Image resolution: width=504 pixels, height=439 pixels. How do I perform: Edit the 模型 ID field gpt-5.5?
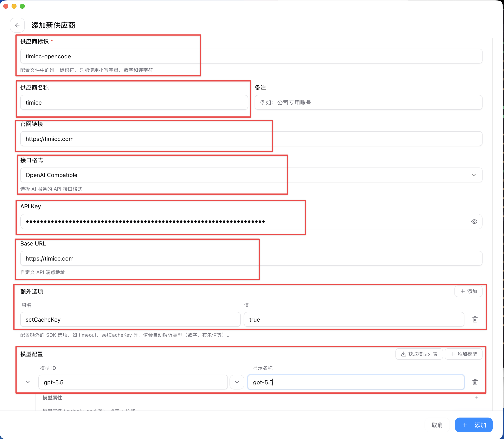pos(133,382)
